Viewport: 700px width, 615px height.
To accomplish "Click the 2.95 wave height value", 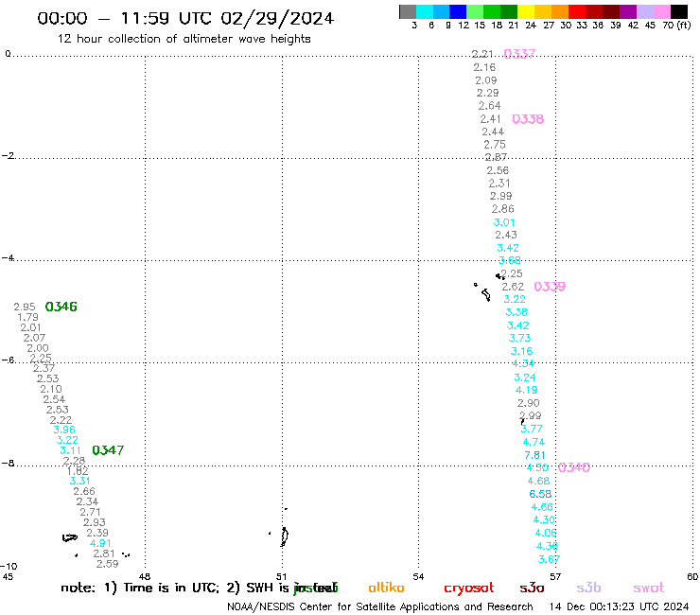I will tap(24, 307).
